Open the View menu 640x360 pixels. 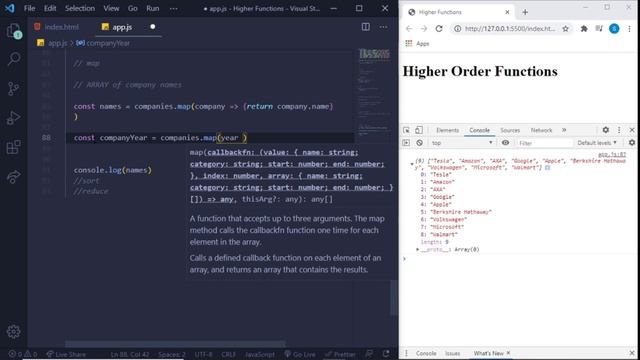click(111, 8)
